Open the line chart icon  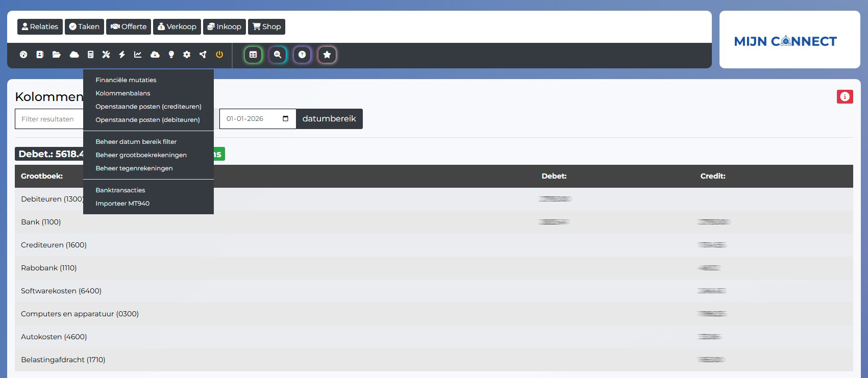[x=138, y=55]
